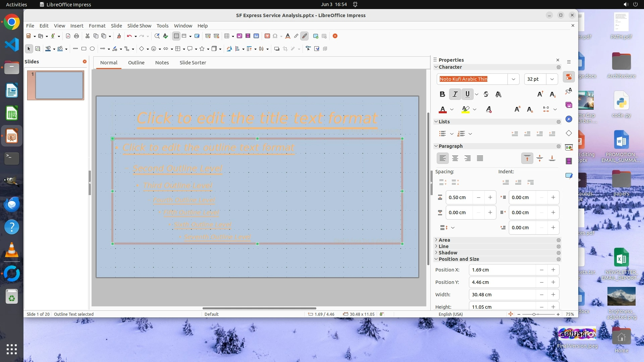Open the font name dropdown list
644x362 pixels.
coord(513,79)
